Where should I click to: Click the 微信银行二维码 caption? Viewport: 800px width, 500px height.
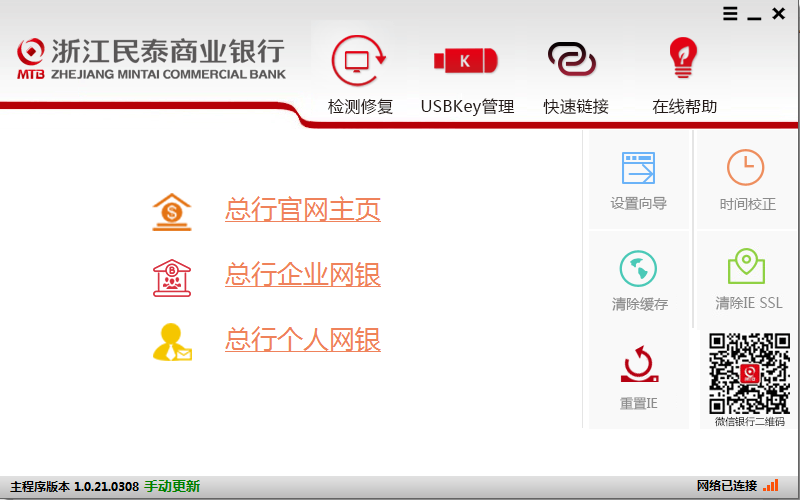point(749,421)
